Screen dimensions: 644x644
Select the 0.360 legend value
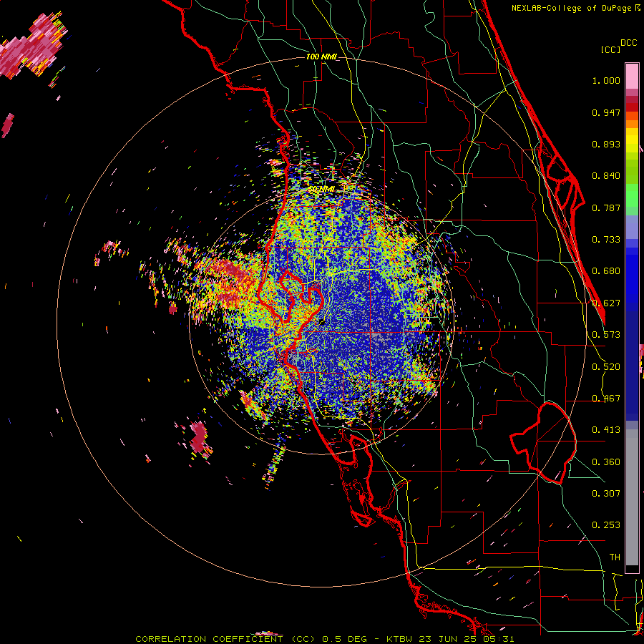coord(606,462)
